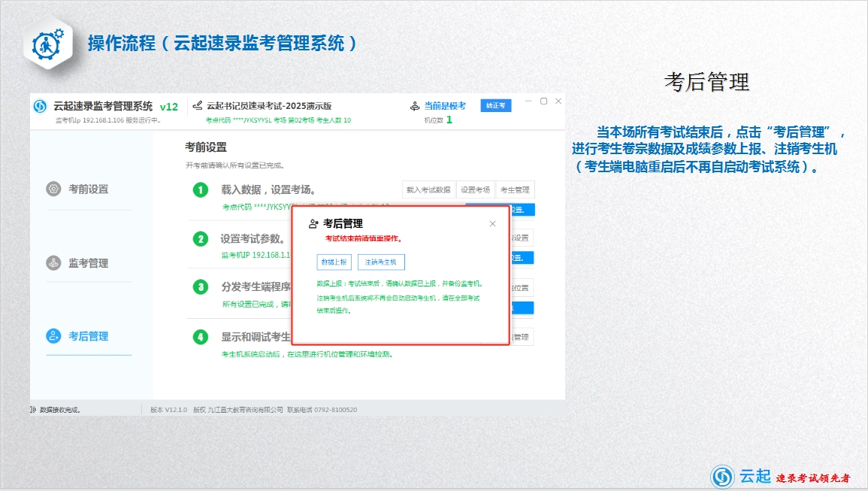The width and height of the screenshot is (868, 491).
Task: Click the 云起 app logo in the title bar
Action: click(x=40, y=106)
